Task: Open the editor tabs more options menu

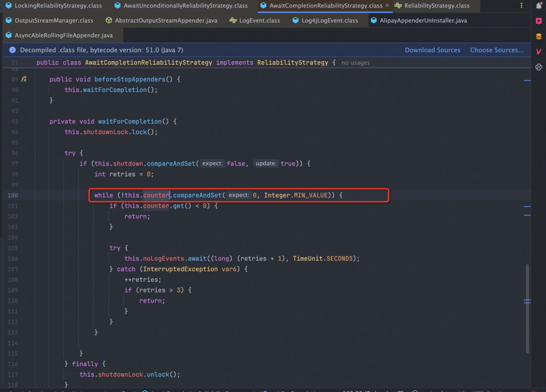Action: click(x=521, y=6)
